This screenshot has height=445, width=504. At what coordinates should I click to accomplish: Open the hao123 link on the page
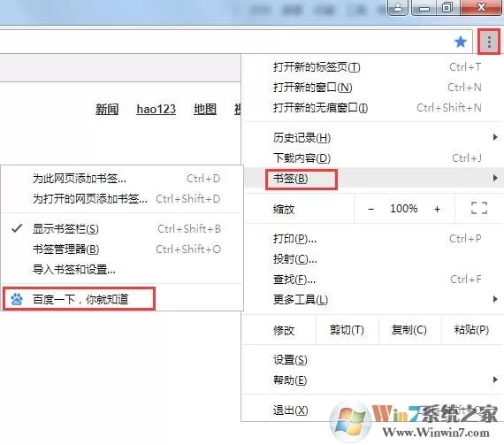(x=157, y=109)
